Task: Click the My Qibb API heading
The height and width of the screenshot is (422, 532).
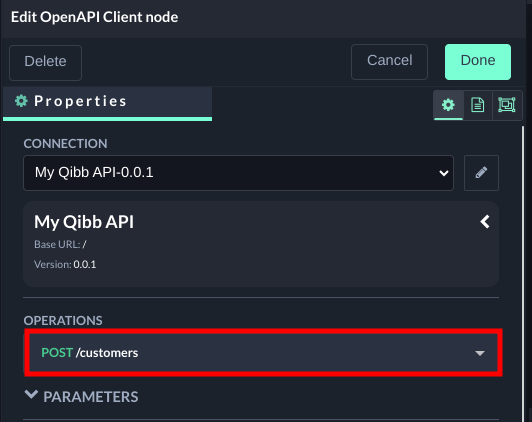Action: click(x=84, y=222)
